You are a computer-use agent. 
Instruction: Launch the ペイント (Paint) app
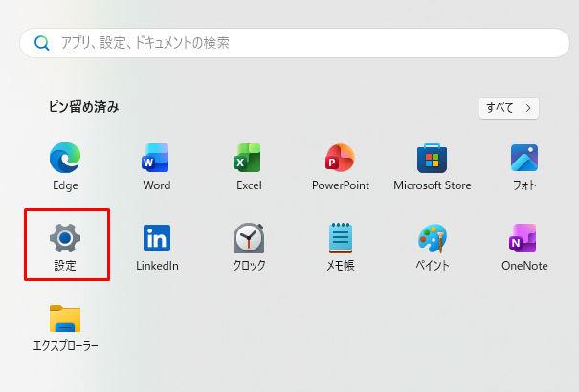433,237
